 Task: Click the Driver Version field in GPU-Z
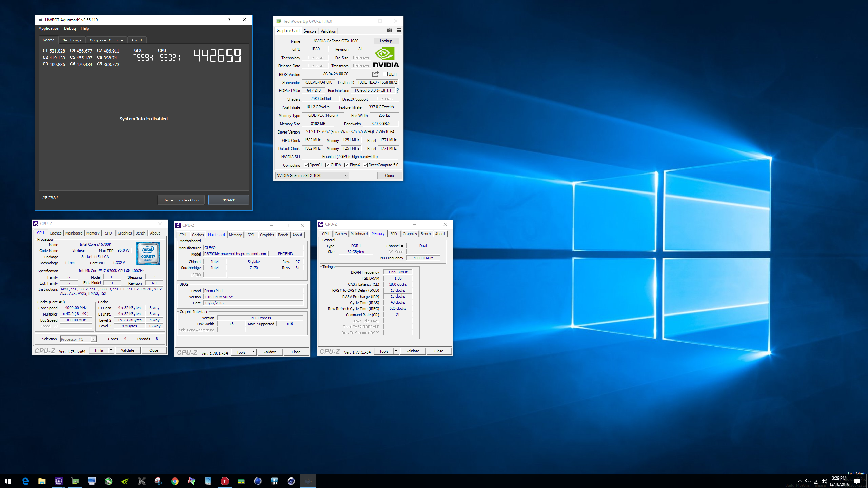pyautogui.click(x=350, y=132)
